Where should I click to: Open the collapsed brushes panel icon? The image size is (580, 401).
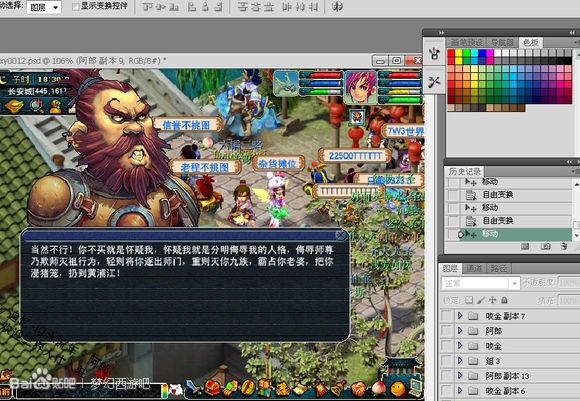[434, 54]
